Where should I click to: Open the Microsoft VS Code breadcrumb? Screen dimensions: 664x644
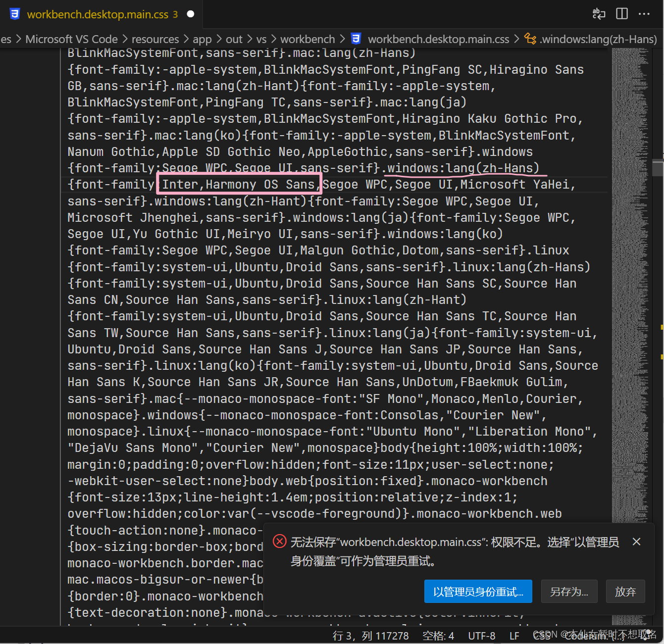[71, 39]
